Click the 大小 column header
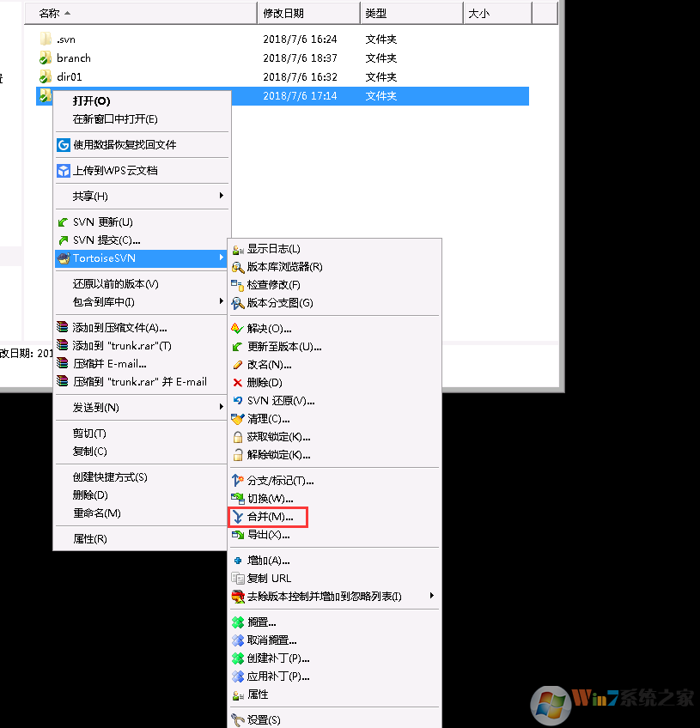 [x=498, y=14]
